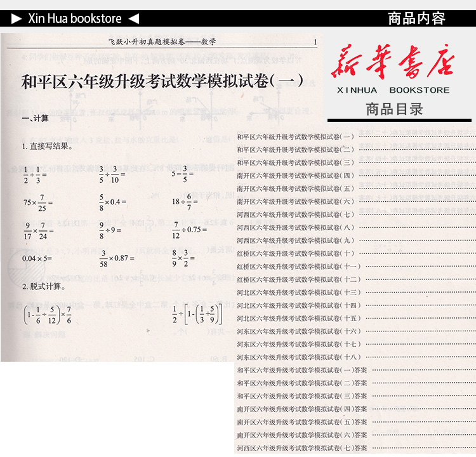Click the bracketed expression starting with 1/2 ÷ [1-
Image resolution: width=476 pixels, height=457 pixels.
pyautogui.click(x=197, y=314)
